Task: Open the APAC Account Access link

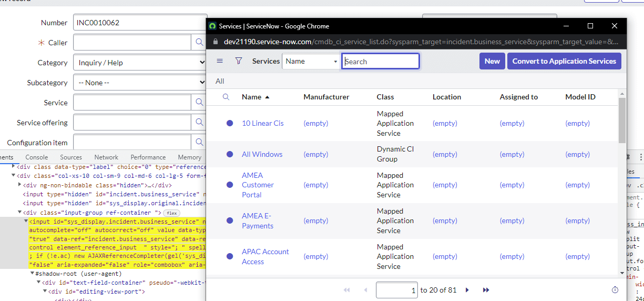Action: click(265, 256)
